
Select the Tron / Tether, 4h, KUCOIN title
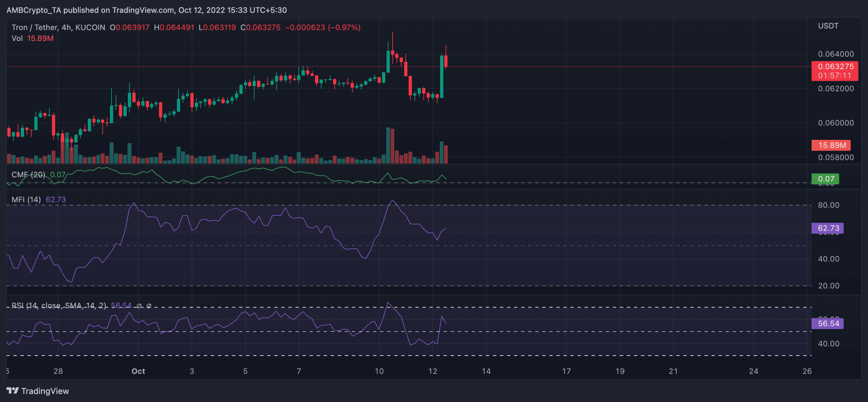pyautogui.click(x=58, y=27)
